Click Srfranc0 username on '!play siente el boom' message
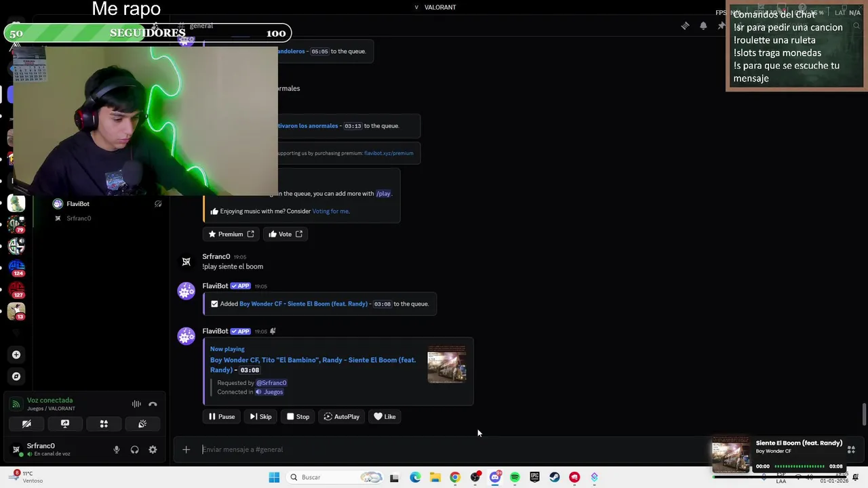Image resolution: width=868 pixels, height=488 pixels. click(216, 257)
